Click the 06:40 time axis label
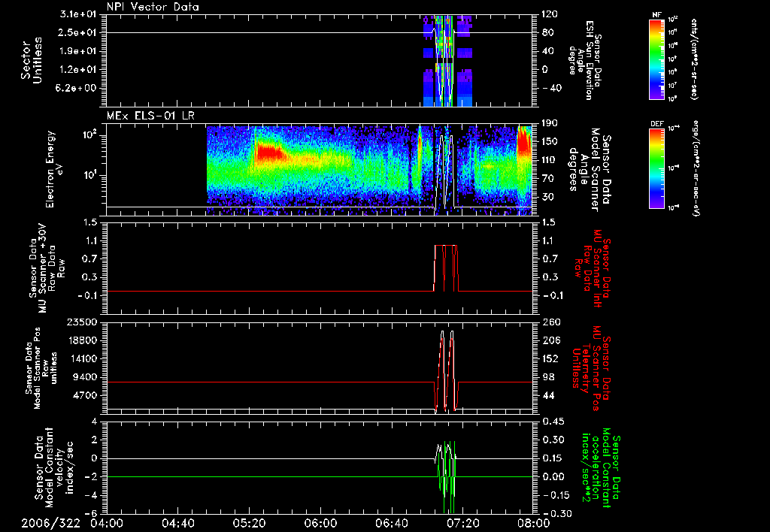Viewport: 770px width, 532px height. 392,523
